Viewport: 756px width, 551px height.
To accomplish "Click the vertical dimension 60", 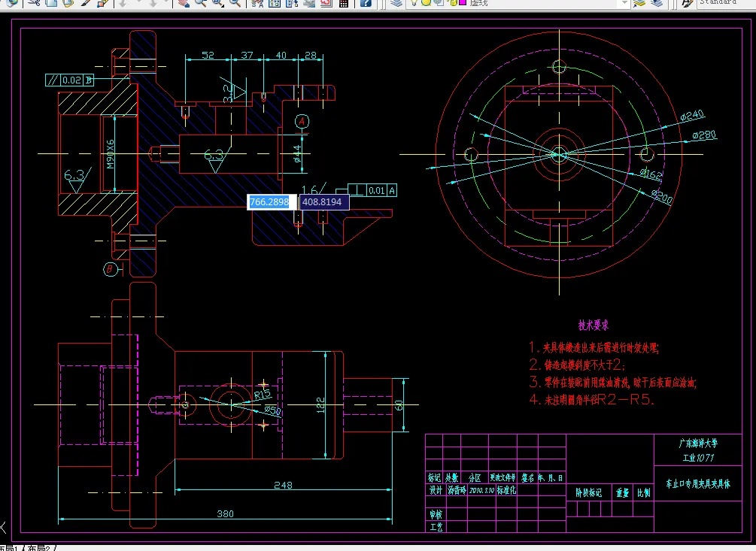I will (399, 405).
